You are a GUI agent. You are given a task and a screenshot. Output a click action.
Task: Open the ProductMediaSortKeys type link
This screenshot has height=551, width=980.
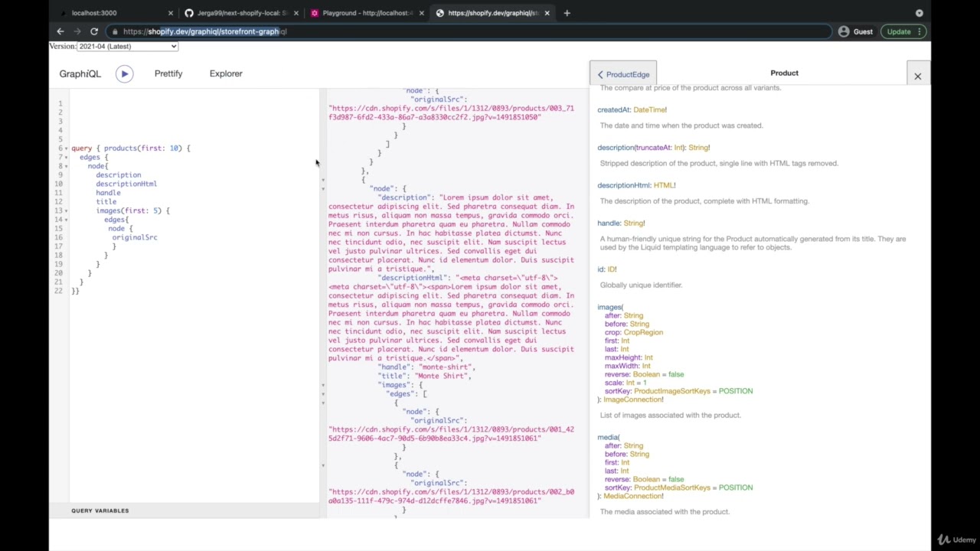tap(672, 487)
